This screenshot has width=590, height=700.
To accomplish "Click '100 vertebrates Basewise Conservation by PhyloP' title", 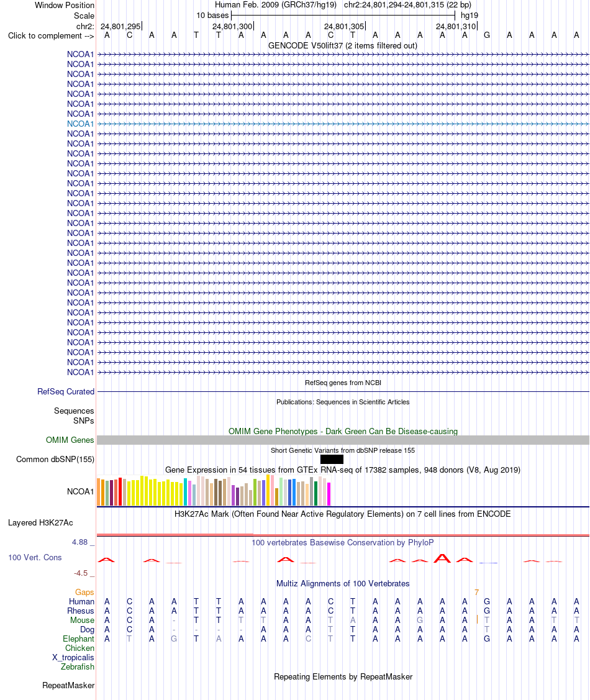I will click(x=343, y=542).
